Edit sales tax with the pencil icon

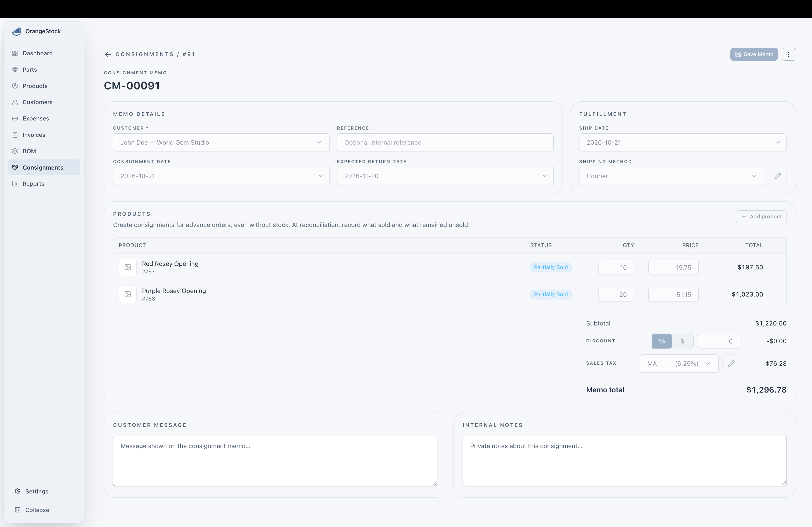point(731,363)
